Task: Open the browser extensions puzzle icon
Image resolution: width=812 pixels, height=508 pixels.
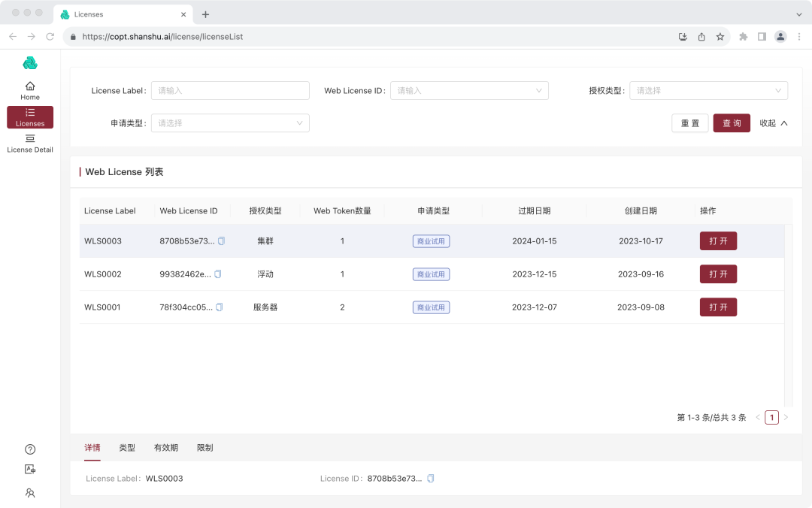Action: tap(743, 36)
